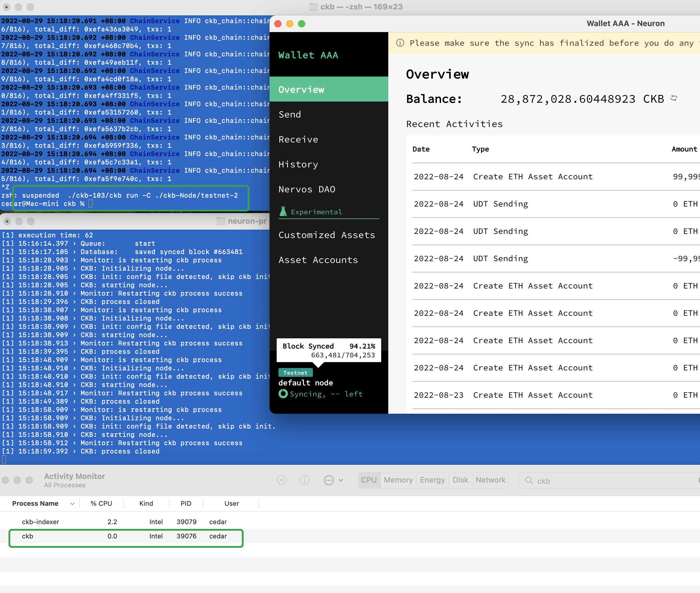Click the stop process icon in Activity Monitor
The image size is (700, 593).
pos(281,480)
